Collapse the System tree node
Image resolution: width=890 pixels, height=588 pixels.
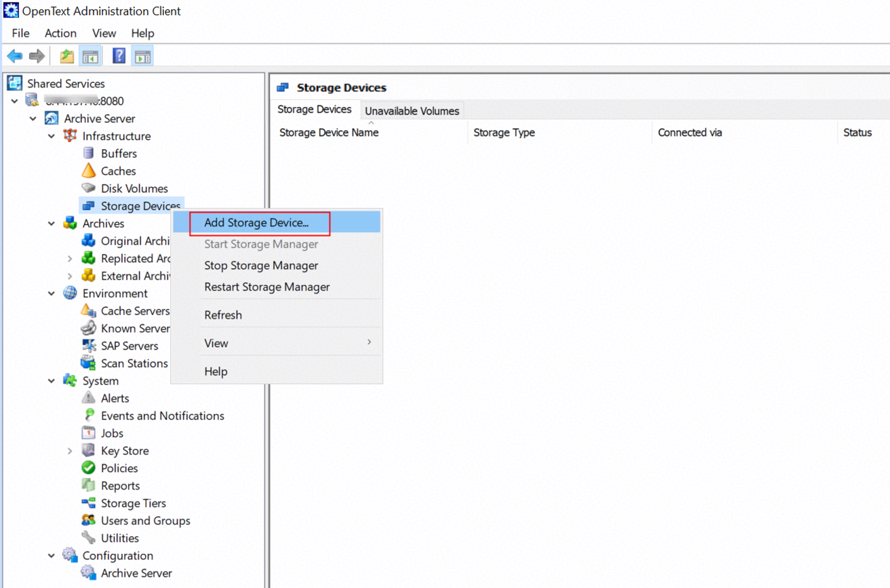[51, 381]
